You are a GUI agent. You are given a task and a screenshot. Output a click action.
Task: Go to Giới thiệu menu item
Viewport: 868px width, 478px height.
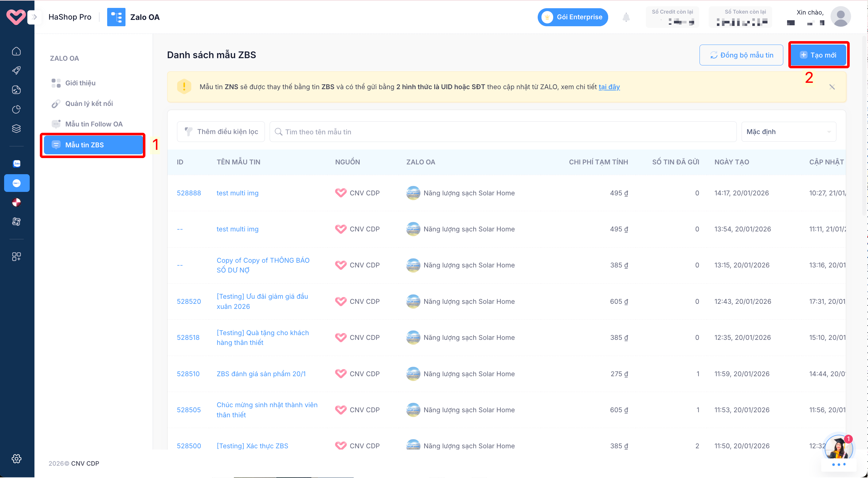pos(80,83)
